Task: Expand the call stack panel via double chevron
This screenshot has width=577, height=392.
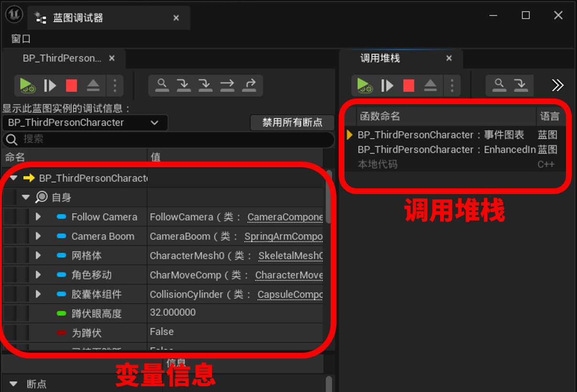Action: (557, 85)
